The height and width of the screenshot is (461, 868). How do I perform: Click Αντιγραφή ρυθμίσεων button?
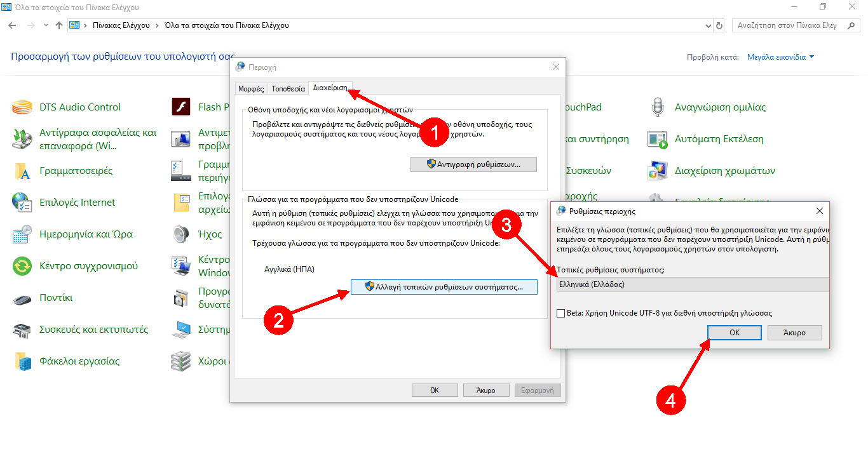[473, 164]
